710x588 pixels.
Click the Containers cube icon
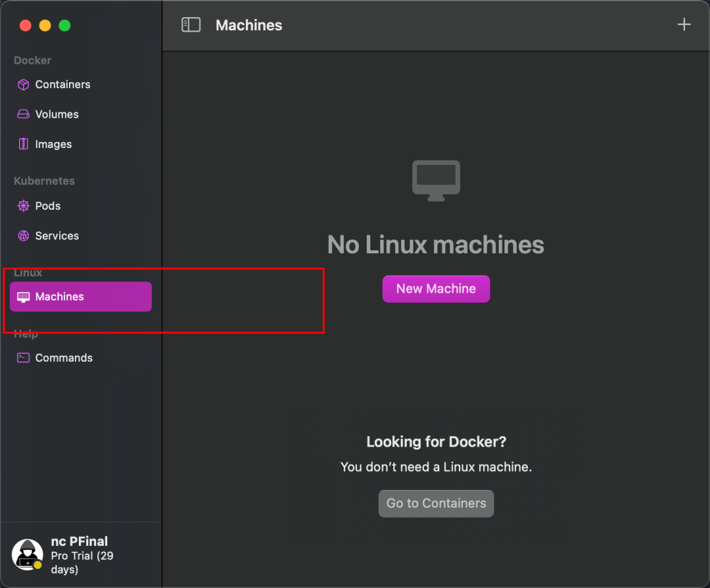pos(23,85)
